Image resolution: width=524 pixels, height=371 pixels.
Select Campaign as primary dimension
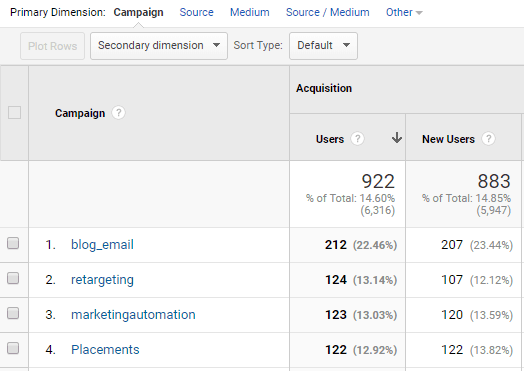(x=138, y=12)
